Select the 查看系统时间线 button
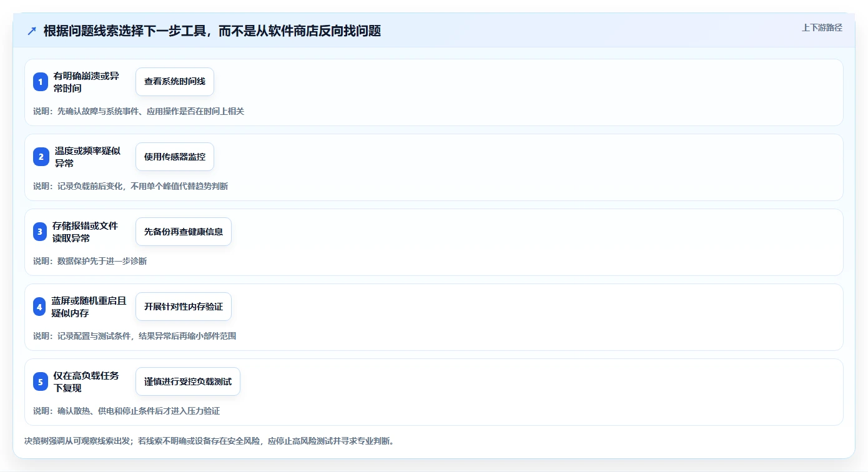This screenshot has height=472, width=868. pos(175,82)
